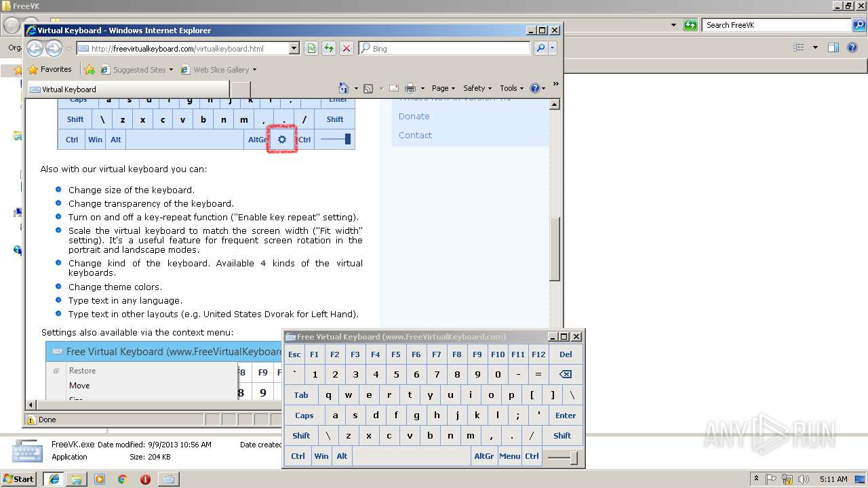The image size is (868, 488).
Task: Click the IE Back navigation button
Action: point(35,48)
